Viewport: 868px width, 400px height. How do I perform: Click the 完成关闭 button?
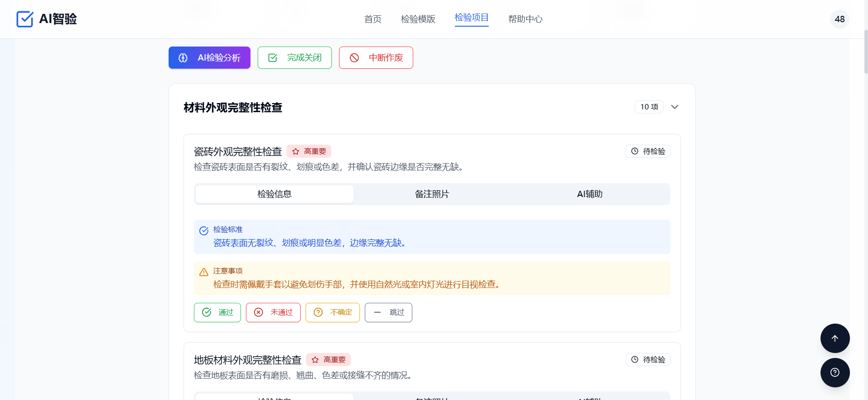coord(295,58)
